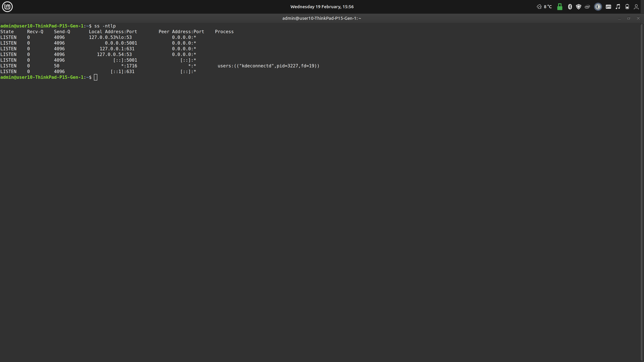Open the Bluetooth tray icon
This screenshot has width=644, height=362.
click(570, 7)
